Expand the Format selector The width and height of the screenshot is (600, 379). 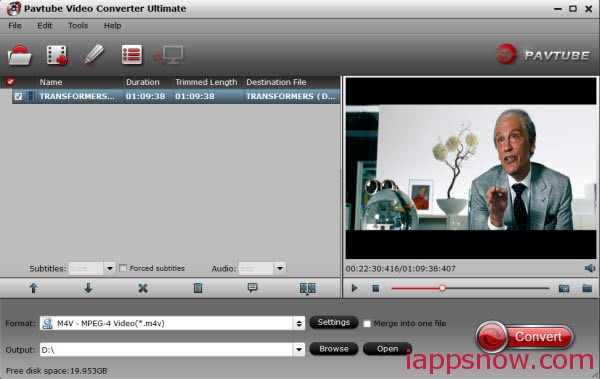pos(299,323)
